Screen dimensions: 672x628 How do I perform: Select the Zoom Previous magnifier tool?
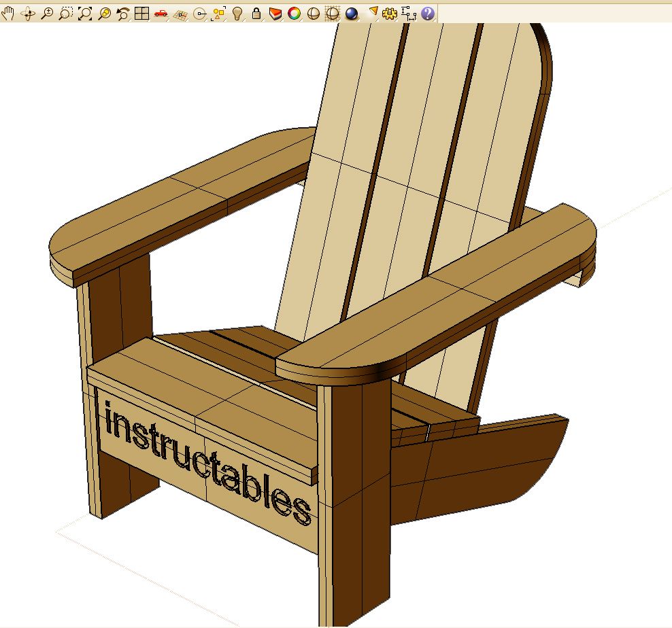(103, 12)
